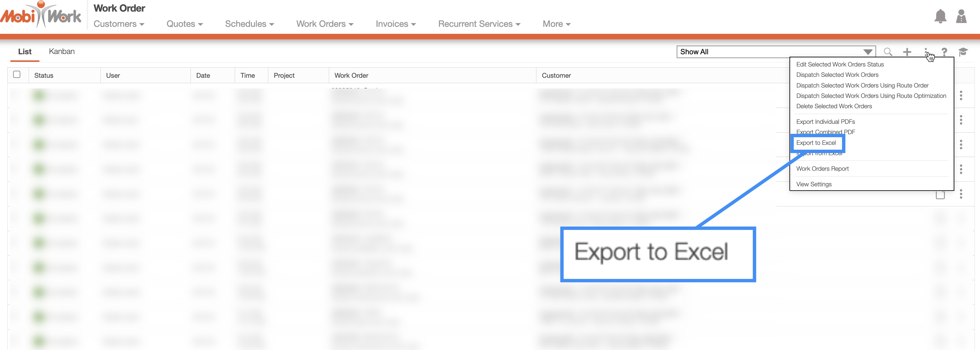The image size is (980, 350).
Task: Click the plus icon to add work order
Action: click(907, 52)
